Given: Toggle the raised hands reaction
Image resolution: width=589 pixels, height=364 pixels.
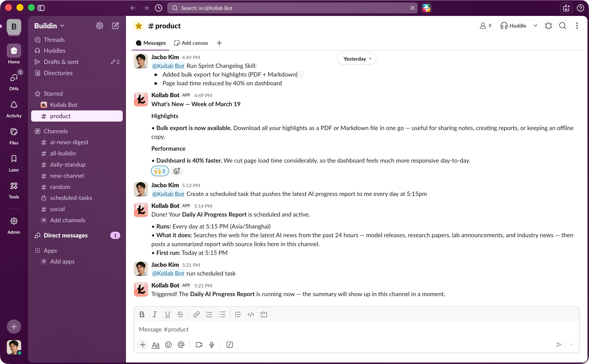Looking at the screenshot, I should point(160,171).
